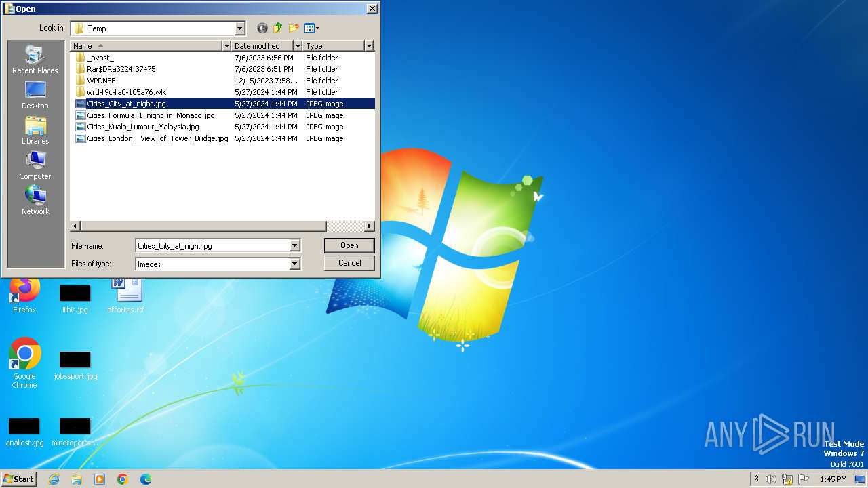Open Libraries in dialog sidebar
This screenshot has width=868, height=488.
35,130
